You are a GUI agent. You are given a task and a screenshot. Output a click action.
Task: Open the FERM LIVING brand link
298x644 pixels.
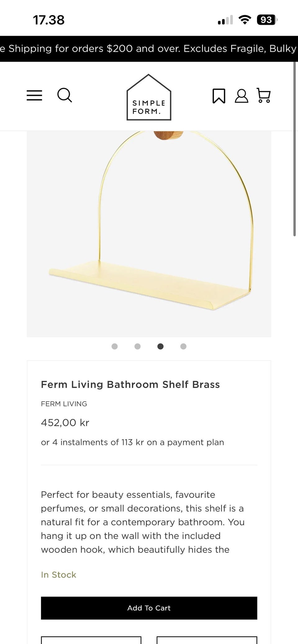click(64, 404)
